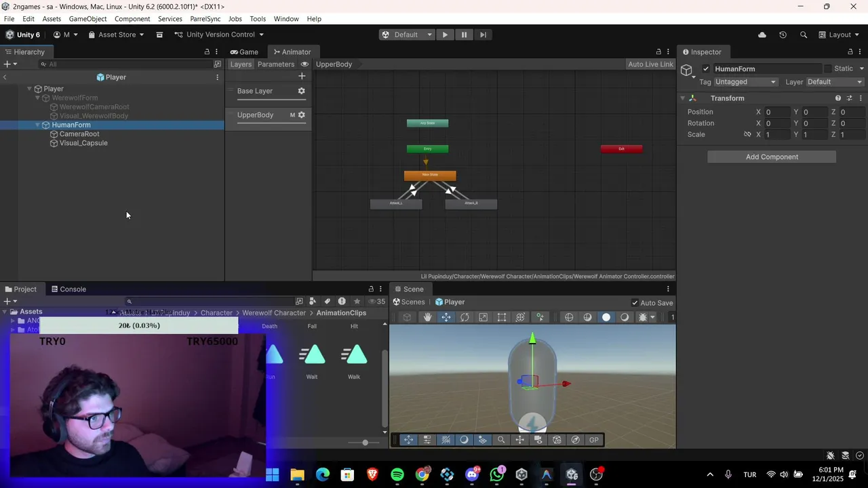The image size is (868, 488).
Task: Open the Hierarchy search-by-type icon
Action: [x=218, y=64]
